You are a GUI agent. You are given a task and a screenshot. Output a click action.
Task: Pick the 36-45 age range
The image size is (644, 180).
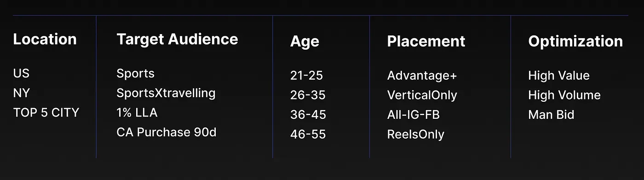pyautogui.click(x=308, y=115)
